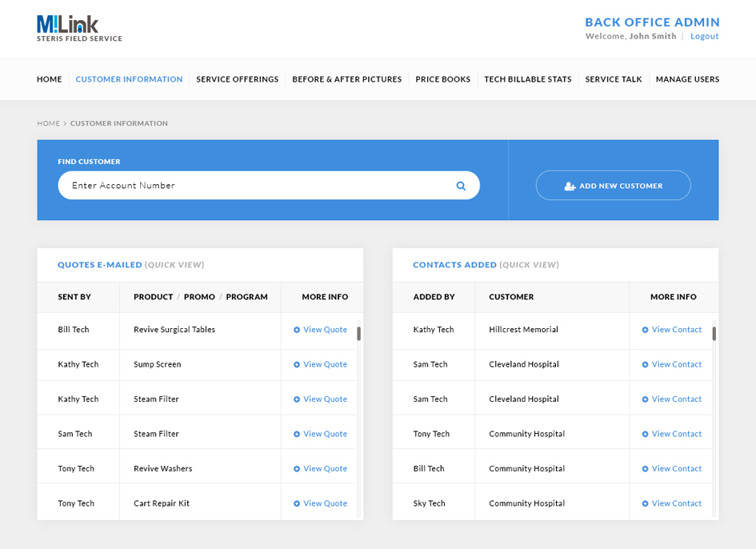Click the plus icon beside Revive Surgical Tables quote

tap(298, 329)
